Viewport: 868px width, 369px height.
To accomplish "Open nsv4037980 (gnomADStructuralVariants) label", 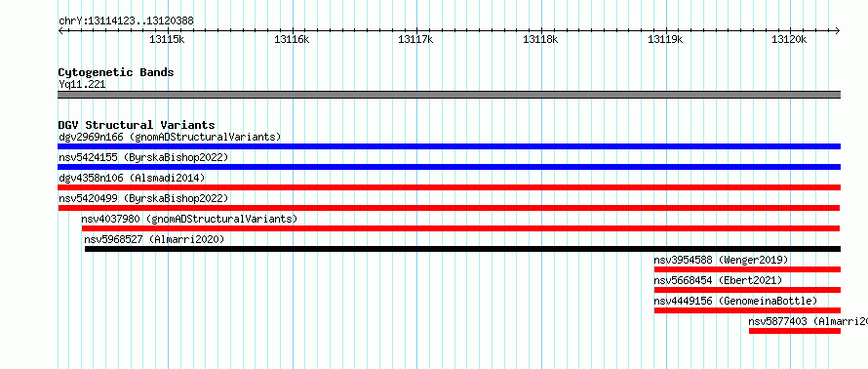I will click(189, 219).
